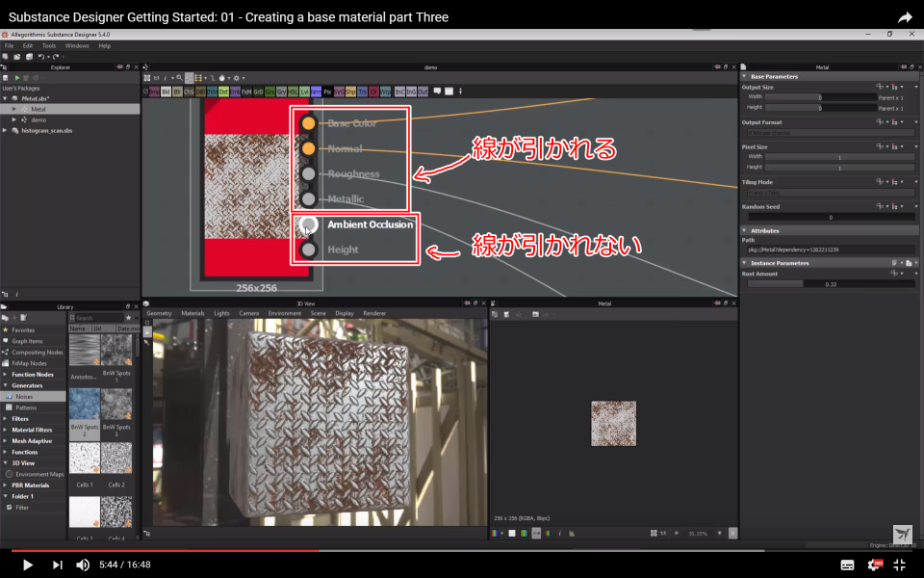This screenshot has width=924, height=578.
Task: Reset graph zoom with the 1:1 icon
Action: pos(156,78)
